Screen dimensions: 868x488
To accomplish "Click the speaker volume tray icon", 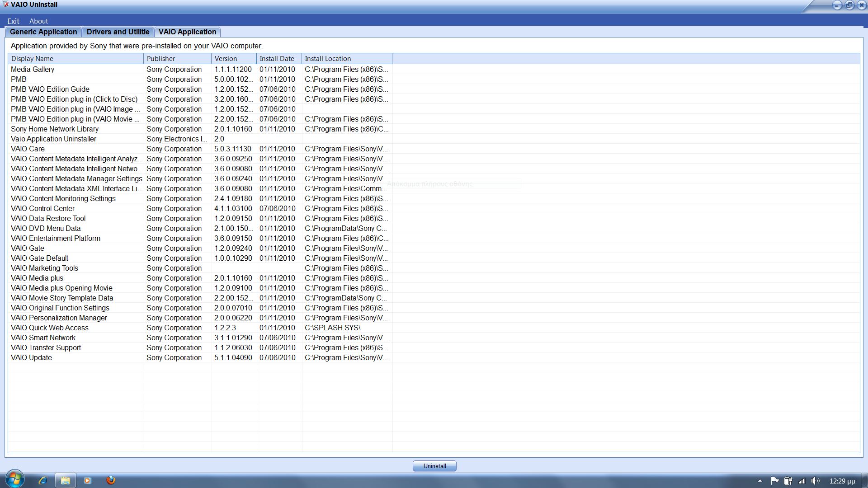I will click(x=816, y=481).
